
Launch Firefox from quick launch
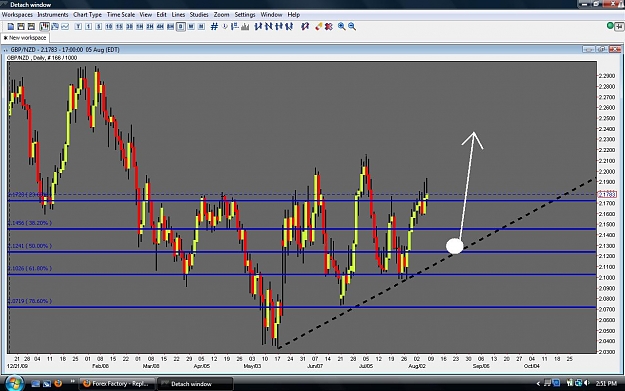click(58, 384)
